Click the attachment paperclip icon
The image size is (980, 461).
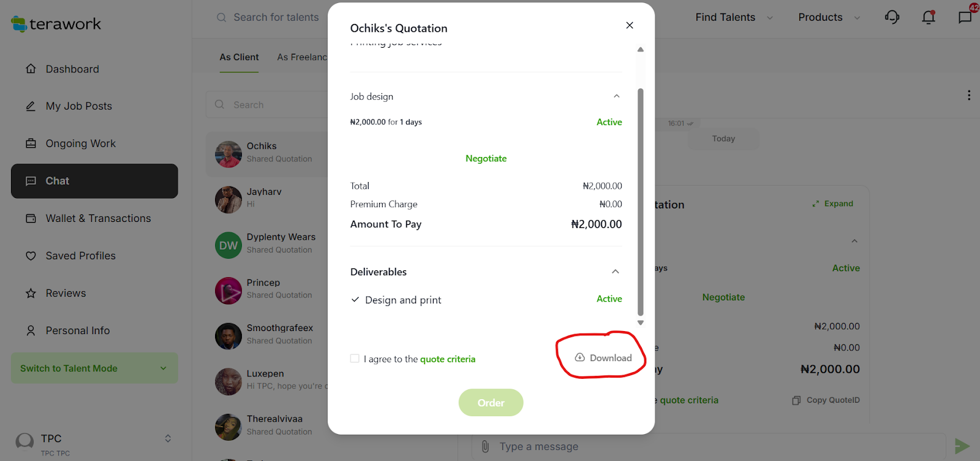[485, 446]
